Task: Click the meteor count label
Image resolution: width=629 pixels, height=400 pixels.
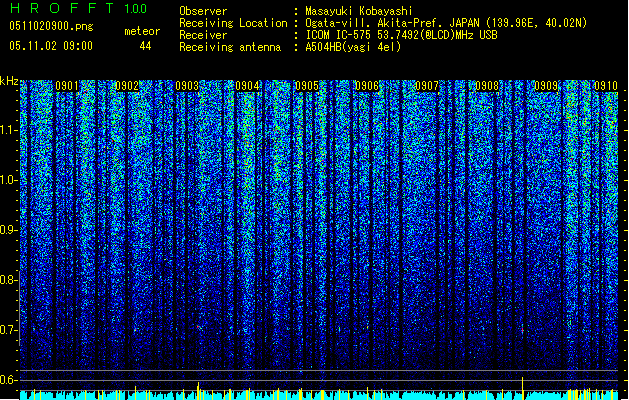Action: pyautogui.click(x=142, y=31)
